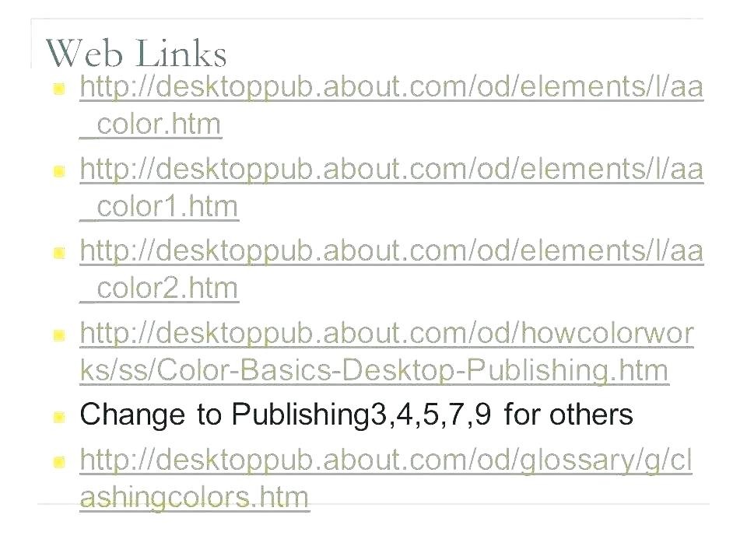This screenshot has height=560, width=747.
Task: Click the bullet beside the aa_color.htm link
Action: pyautogui.click(x=58, y=90)
